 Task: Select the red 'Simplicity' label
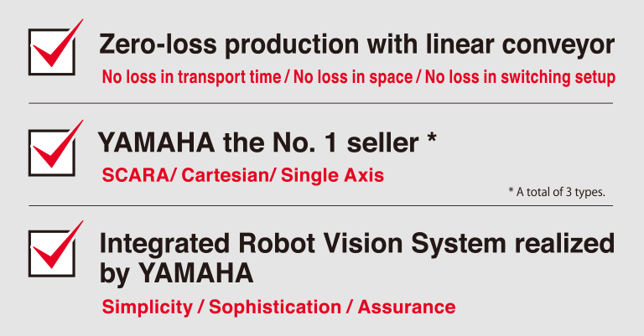pyautogui.click(x=147, y=308)
